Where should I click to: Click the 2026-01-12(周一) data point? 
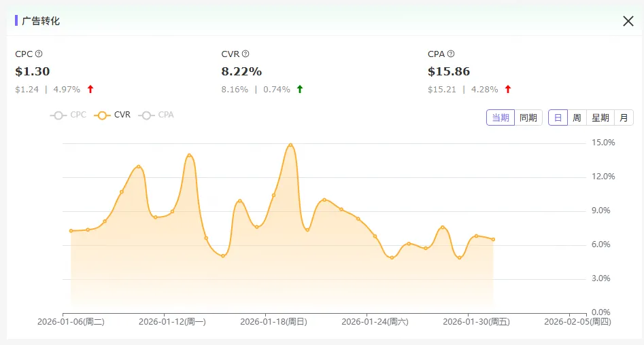172,211
